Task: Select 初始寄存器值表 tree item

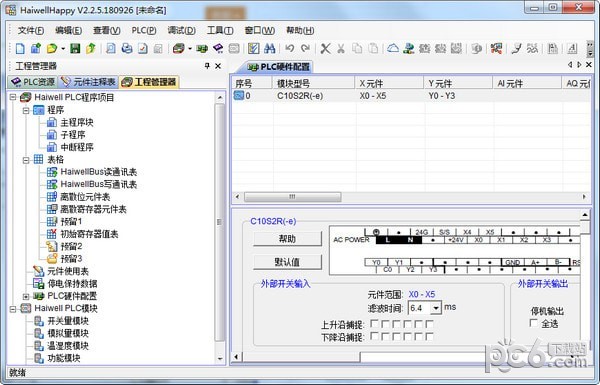Action: (x=89, y=234)
